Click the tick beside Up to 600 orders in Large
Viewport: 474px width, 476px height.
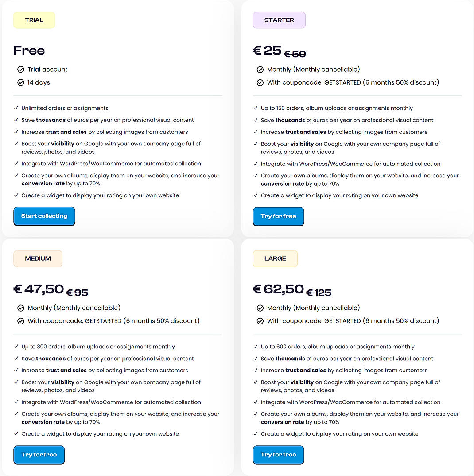(x=255, y=347)
